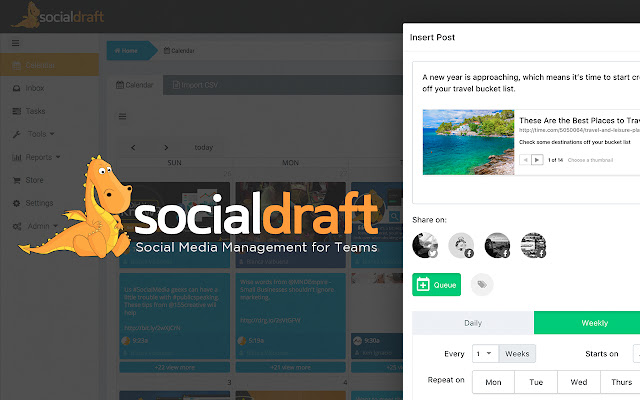
Task: Toggle the fourth Facebook black-and-white avatar
Action: pos(533,245)
